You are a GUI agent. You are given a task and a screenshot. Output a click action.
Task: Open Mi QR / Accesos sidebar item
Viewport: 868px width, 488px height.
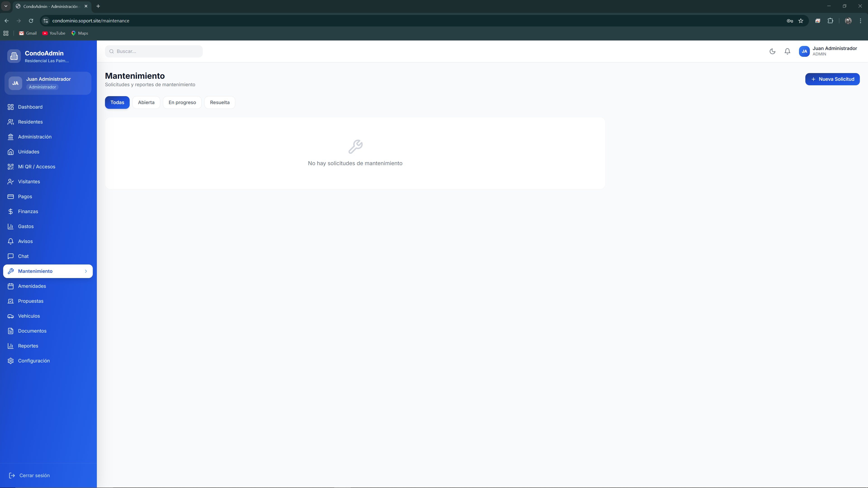click(36, 167)
